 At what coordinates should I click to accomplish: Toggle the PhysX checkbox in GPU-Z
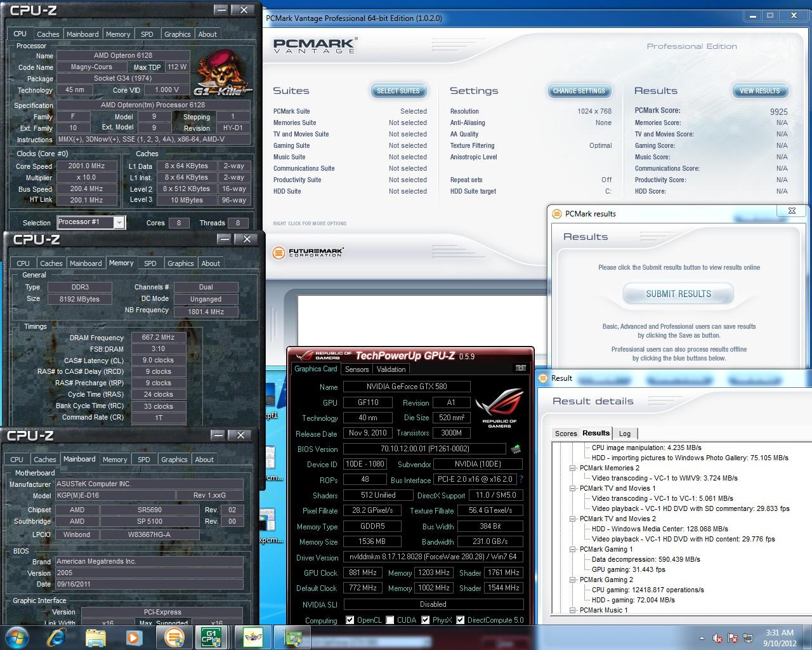[426, 620]
